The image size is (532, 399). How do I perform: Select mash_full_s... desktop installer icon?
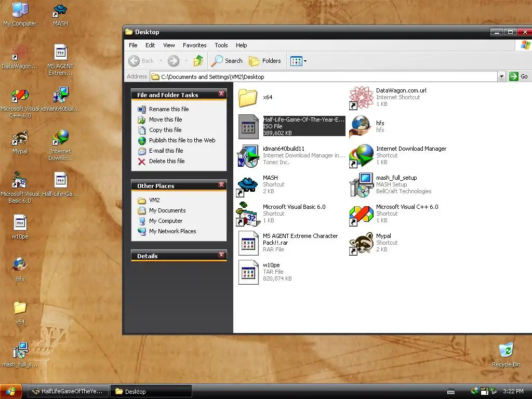tap(20, 355)
